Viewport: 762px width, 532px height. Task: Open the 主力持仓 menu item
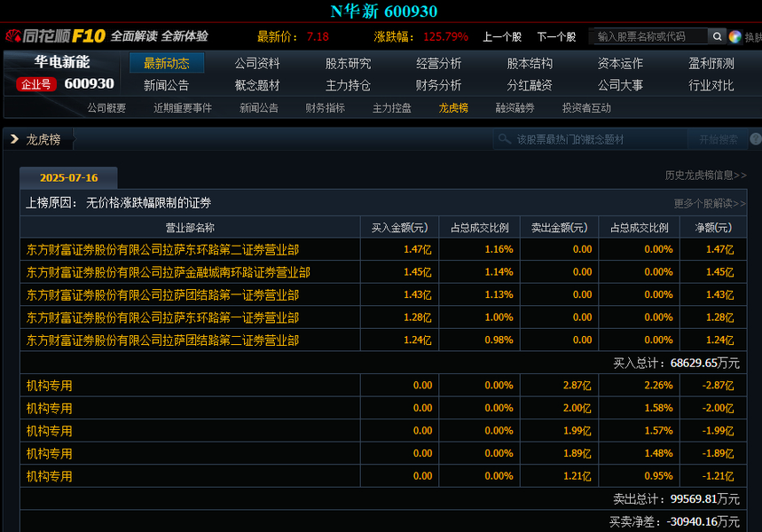[x=348, y=85]
